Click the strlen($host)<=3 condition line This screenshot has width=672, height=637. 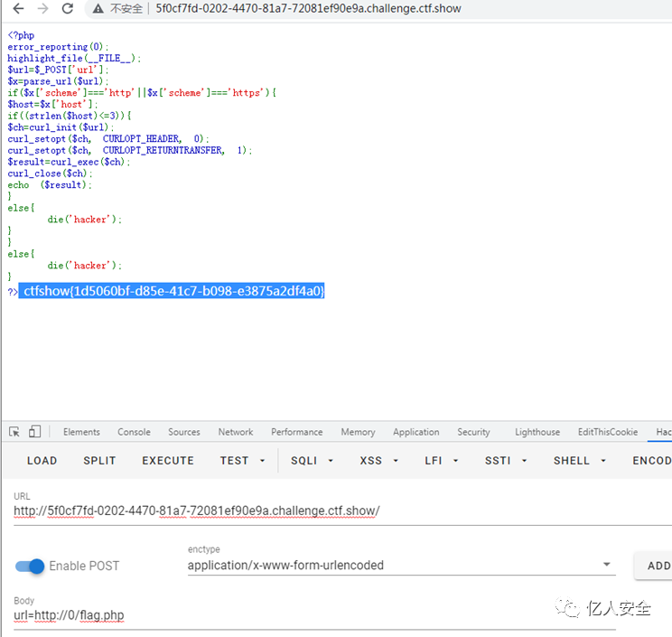coord(70,116)
